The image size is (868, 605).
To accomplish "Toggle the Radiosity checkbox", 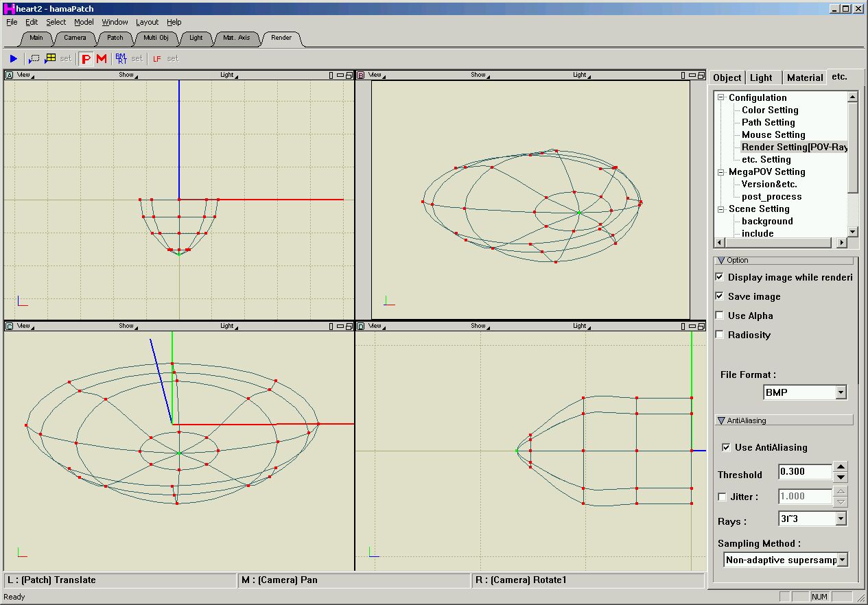I will [719, 335].
